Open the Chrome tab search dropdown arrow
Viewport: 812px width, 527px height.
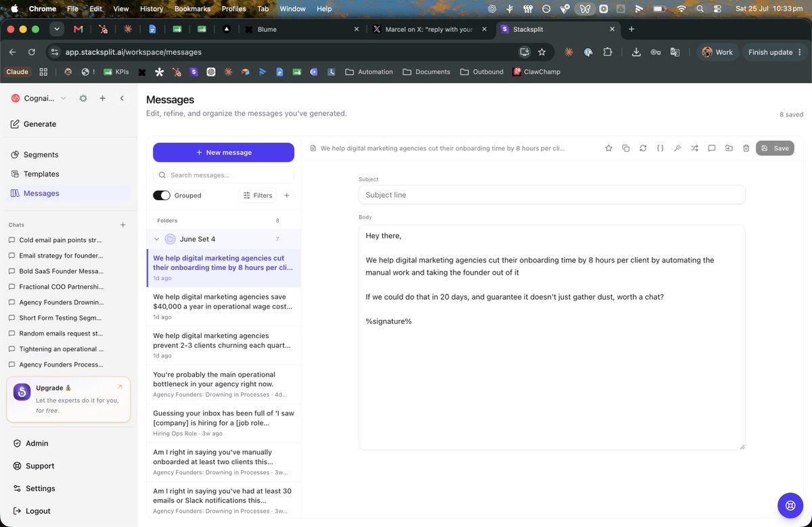click(57, 29)
